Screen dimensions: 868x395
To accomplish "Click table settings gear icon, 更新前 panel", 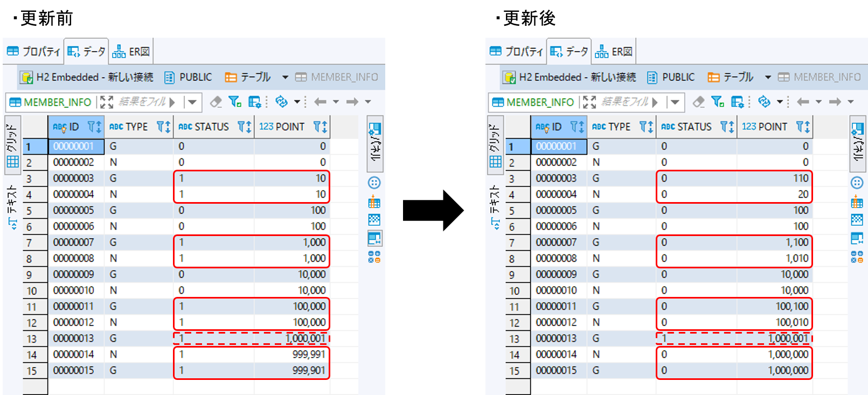I will [x=254, y=102].
